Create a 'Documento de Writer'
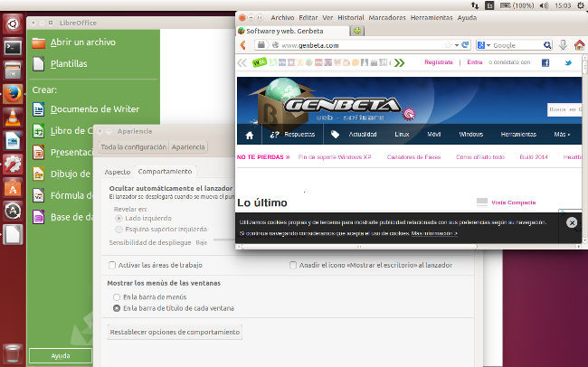 coord(95,109)
